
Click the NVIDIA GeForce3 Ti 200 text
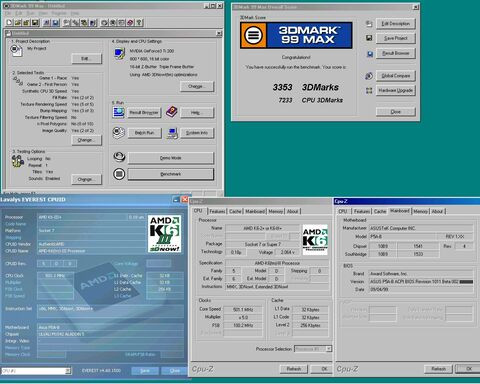(x=152, y=51)
